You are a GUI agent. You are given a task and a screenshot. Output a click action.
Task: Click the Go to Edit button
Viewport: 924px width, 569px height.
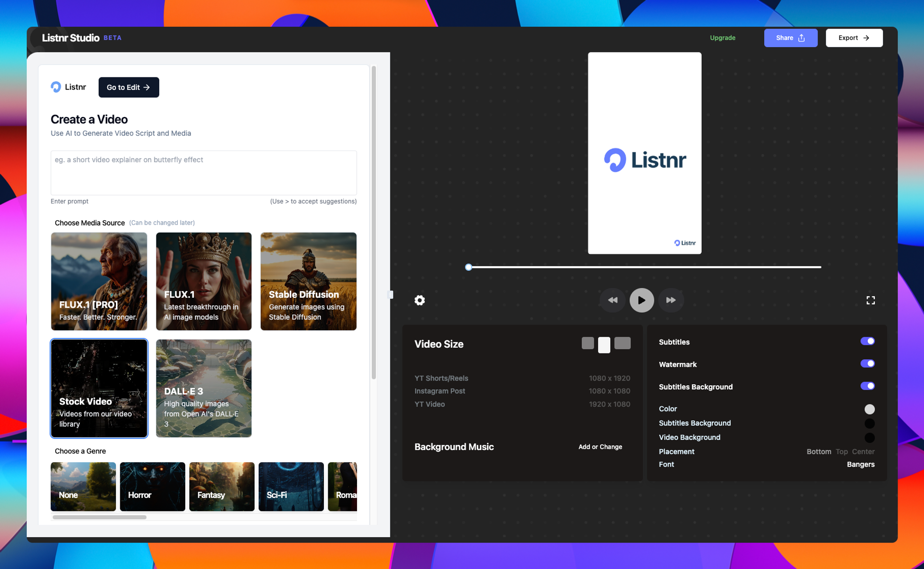point(128,87)
